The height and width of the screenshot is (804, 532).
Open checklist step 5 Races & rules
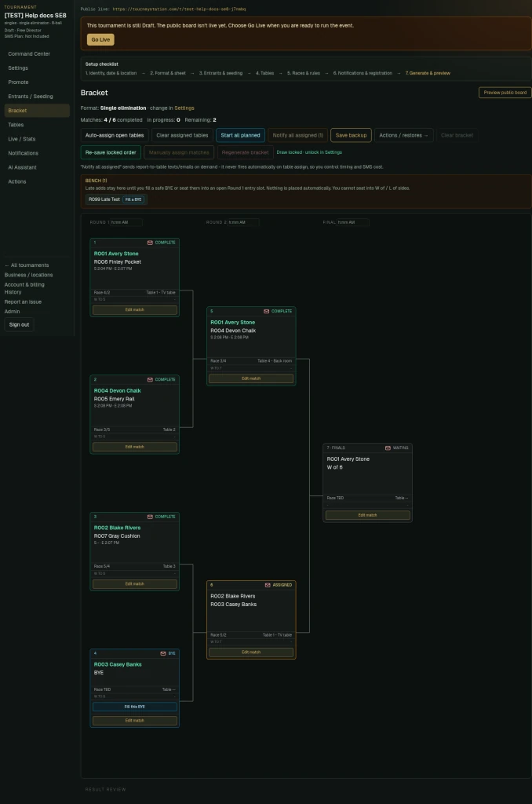tap(304, 73)
